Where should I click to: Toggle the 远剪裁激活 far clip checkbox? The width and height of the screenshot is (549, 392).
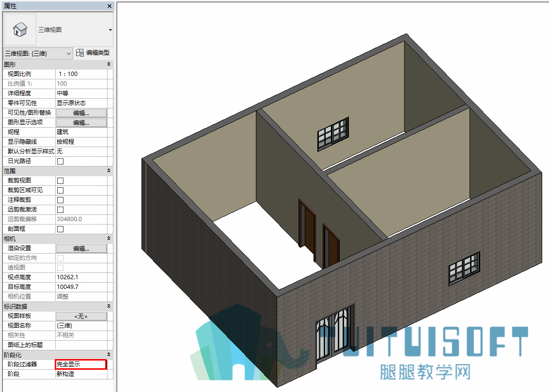60,210
